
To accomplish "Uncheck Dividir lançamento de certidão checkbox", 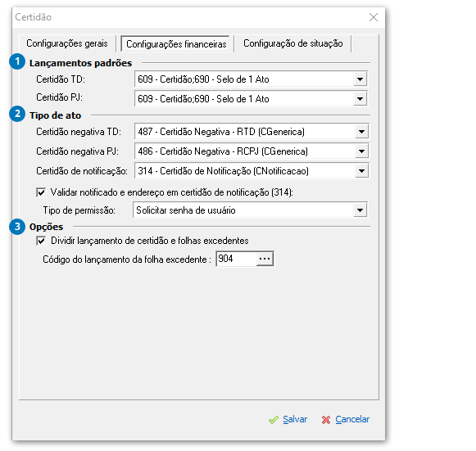I will 41,241.
